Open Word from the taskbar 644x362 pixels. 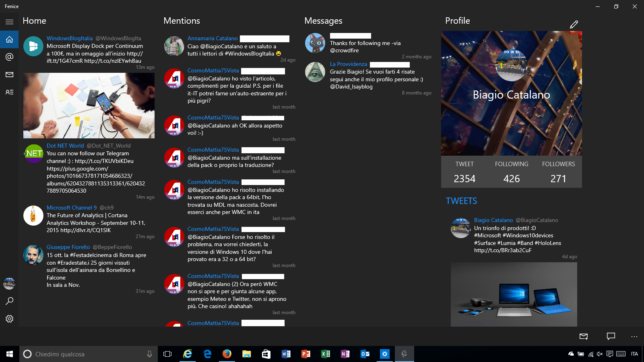286,354
